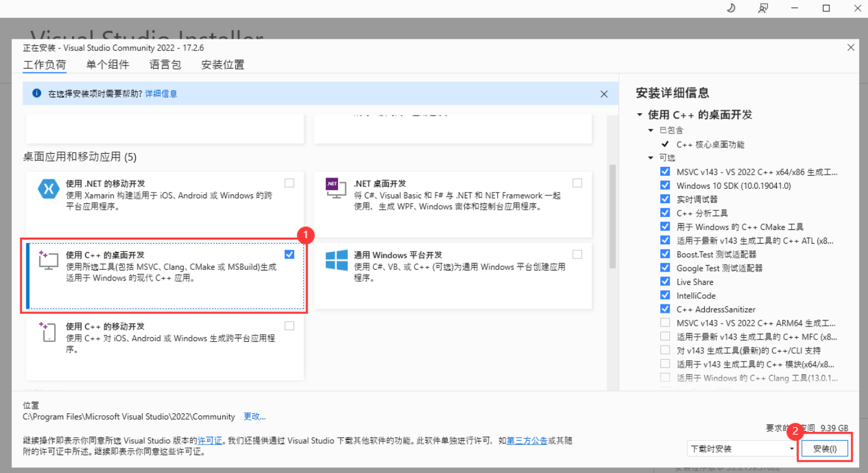Image resolution: width=868 pixels, height=473 pixels.
Task: Uncheck IntelliCode component
Action: pyautogui.click(x=665, y=295)
